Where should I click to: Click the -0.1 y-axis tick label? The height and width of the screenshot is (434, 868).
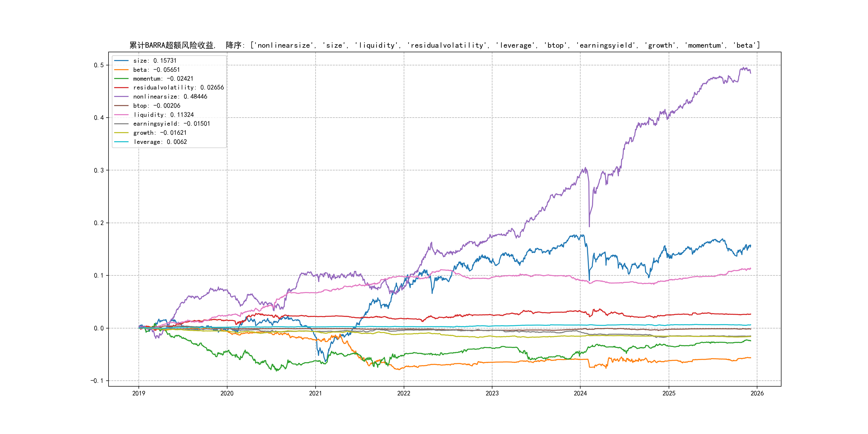tap(97, 381)
